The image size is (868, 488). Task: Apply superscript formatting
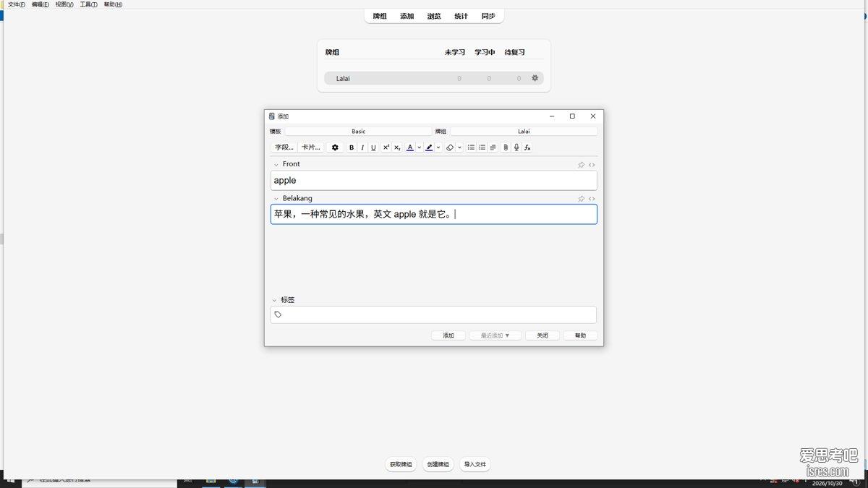coord(386,147)
